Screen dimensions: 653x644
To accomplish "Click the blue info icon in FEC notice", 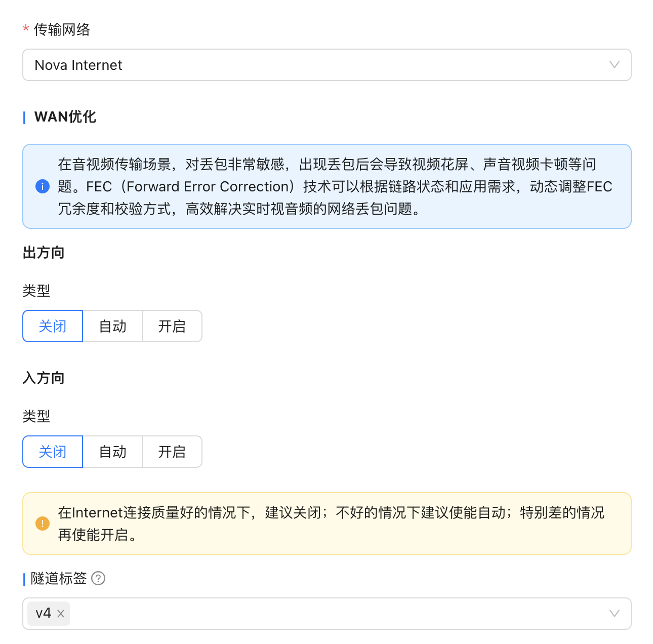I will point(43,186).
